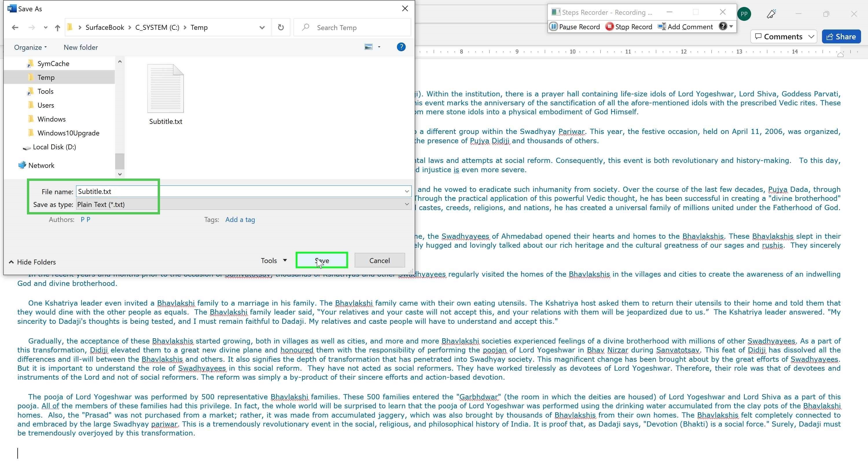Select Tools folder in tree
This screenshot has width=868, height=463.
click(x=45, y=91)
